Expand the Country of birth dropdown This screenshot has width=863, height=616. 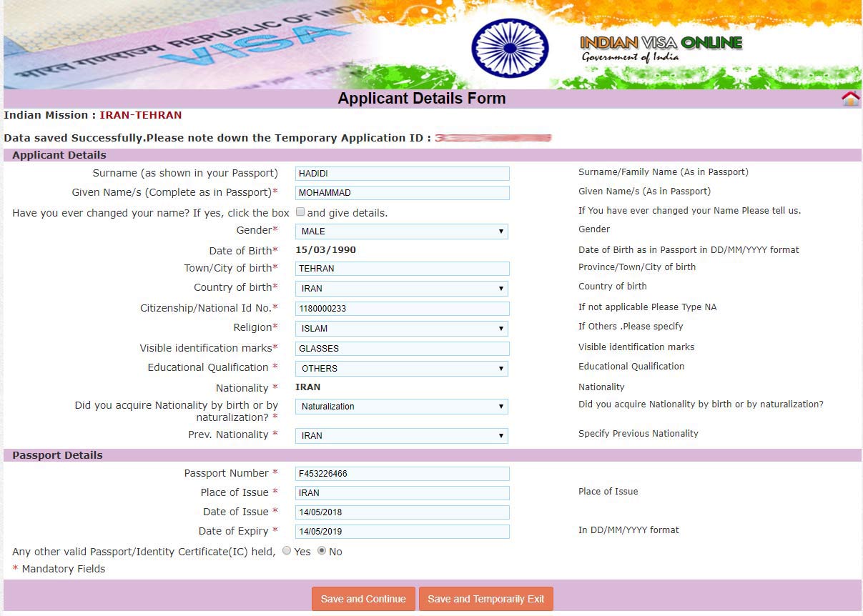401,289
